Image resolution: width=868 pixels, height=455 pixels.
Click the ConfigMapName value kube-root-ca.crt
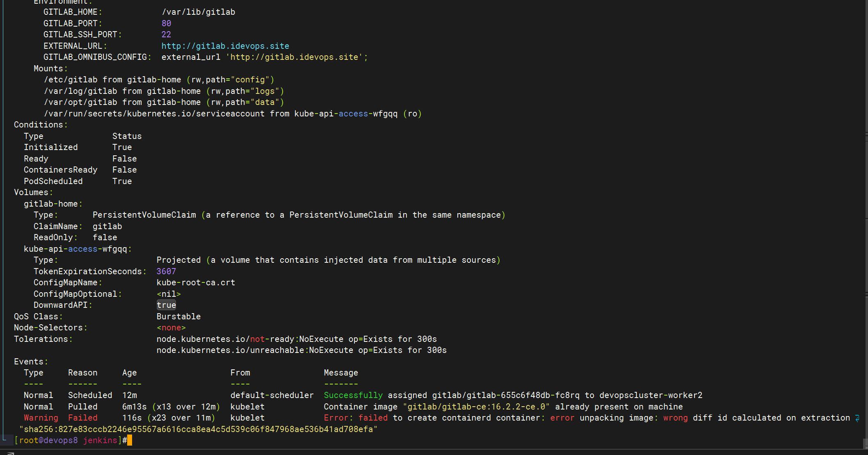[196, 282]
